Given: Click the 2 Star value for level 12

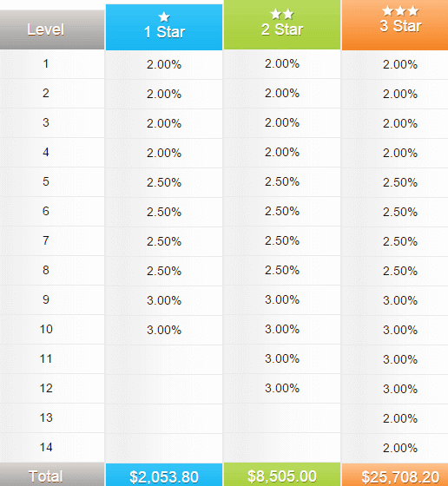Looking at the screenshot, I should (282, 388).
